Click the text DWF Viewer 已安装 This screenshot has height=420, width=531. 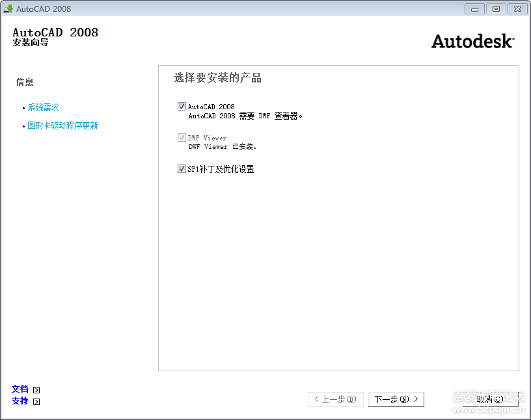(x=223, y=146)
